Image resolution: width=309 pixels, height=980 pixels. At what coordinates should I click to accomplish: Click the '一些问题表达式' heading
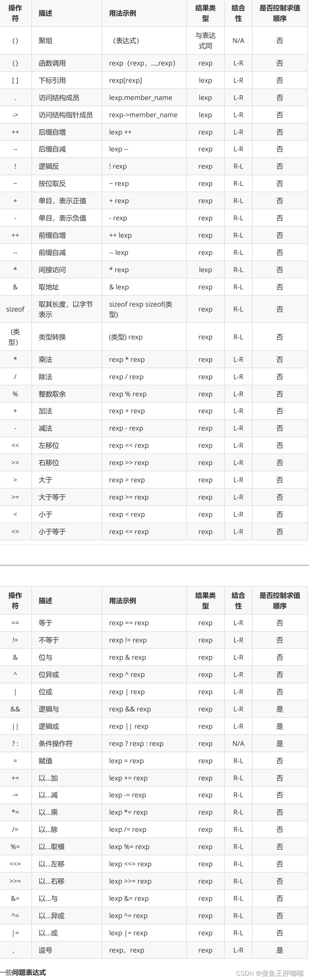pos(23,972)
